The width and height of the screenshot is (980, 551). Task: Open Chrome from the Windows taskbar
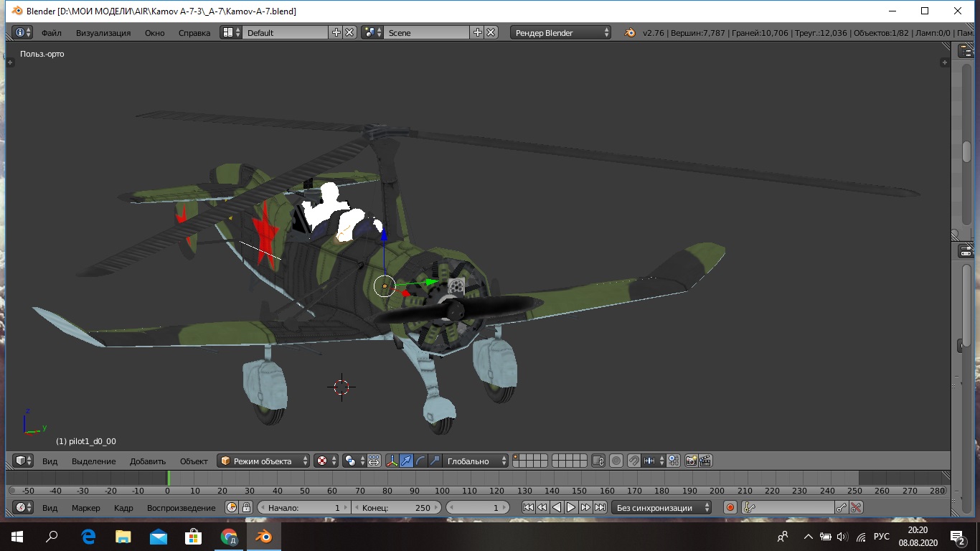(229, 536)
